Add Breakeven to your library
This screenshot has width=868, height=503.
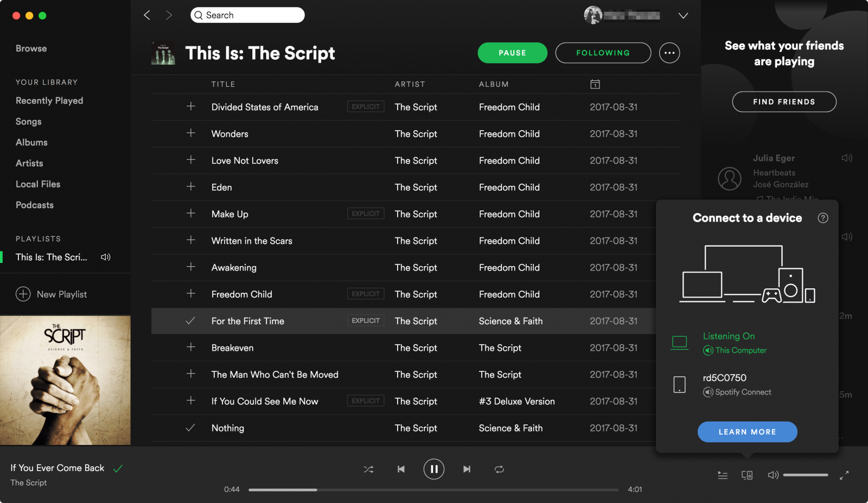tap(191, 347)
